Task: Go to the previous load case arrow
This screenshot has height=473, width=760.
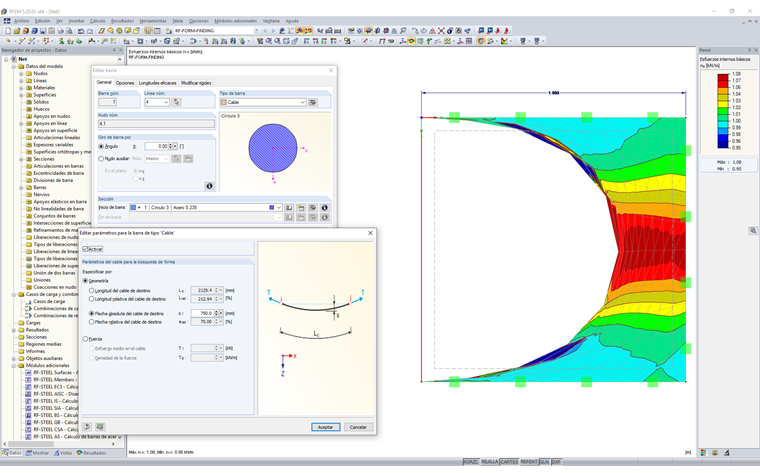Action: [x=265, y=31]
